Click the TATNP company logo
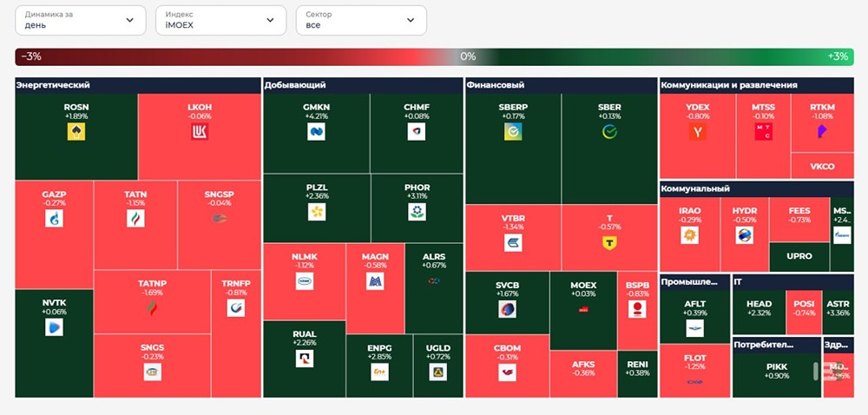868x415 pixels. (152, 307)
